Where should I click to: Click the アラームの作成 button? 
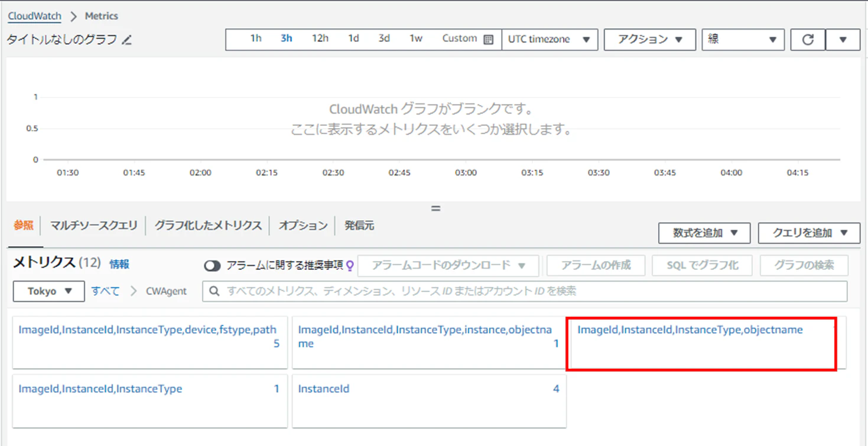[x=596, y=266]
